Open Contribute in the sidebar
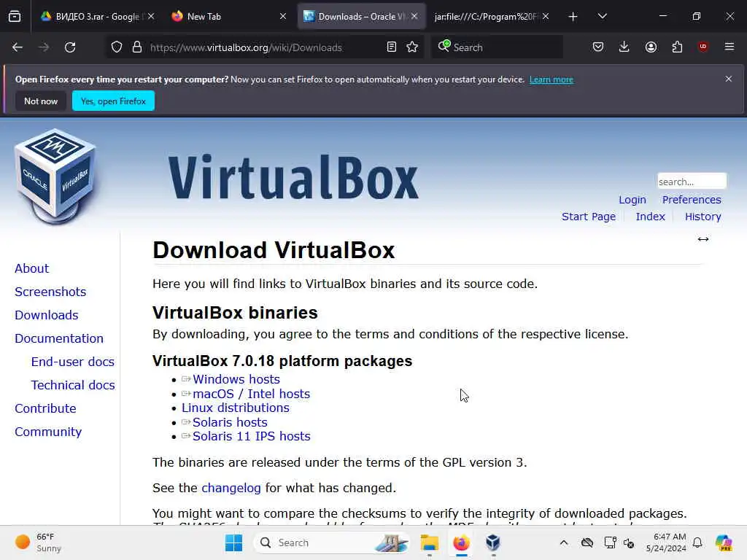Image resolution: width=747 pixels, height=560 pixels. (45, 408)
